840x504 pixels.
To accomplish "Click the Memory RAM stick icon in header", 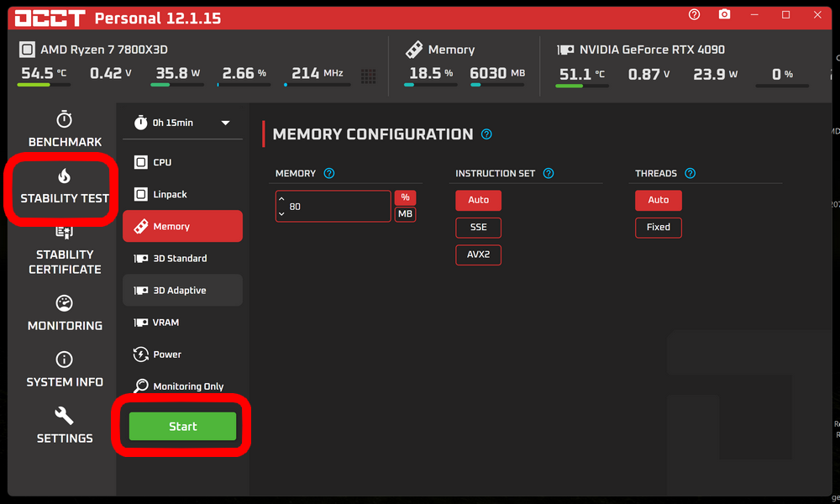I will click(x=414, y=50).
